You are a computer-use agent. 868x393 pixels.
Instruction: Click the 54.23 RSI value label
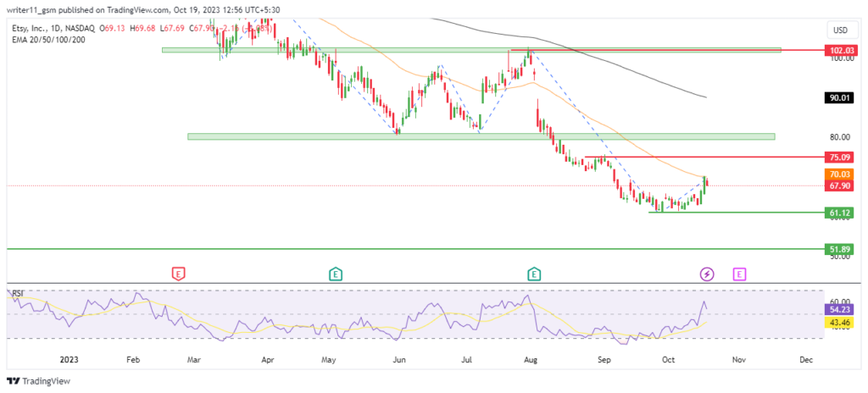pyautogui.click(x=838, y=310)
